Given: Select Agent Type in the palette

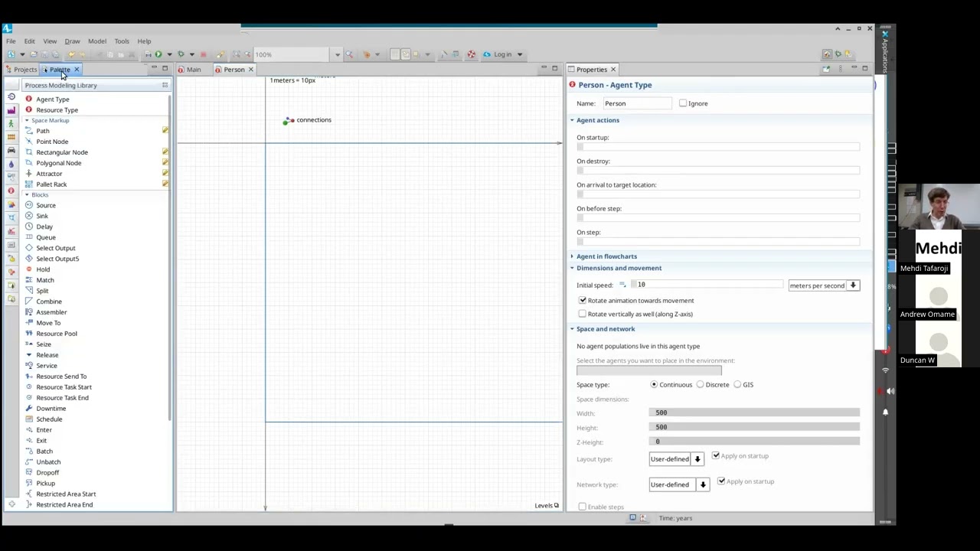Looking at the screenshot, I should pyautogui.click(x=53, y=99).
